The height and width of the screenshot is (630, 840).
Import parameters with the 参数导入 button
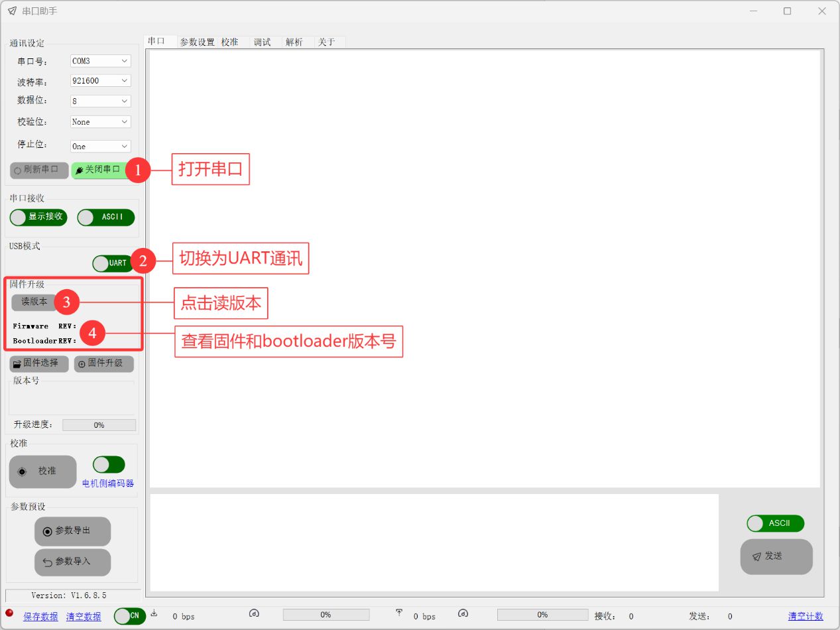[x=72, y=562]
